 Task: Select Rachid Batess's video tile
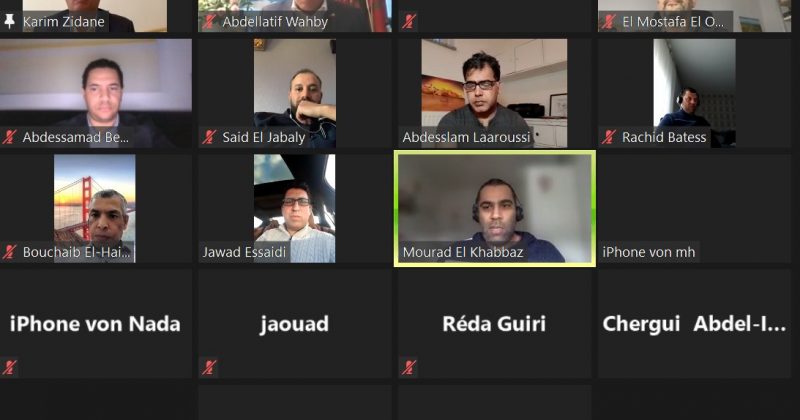pos(694,93)
